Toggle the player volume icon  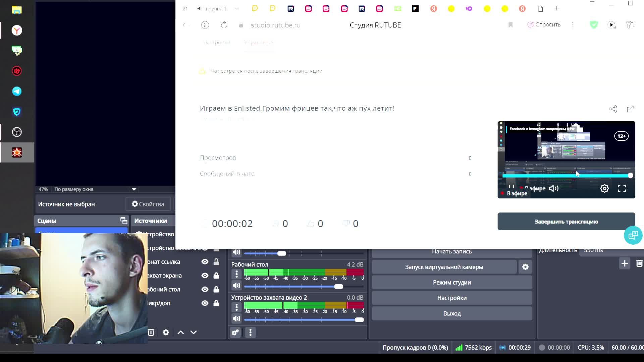click(x=553, y=188)
